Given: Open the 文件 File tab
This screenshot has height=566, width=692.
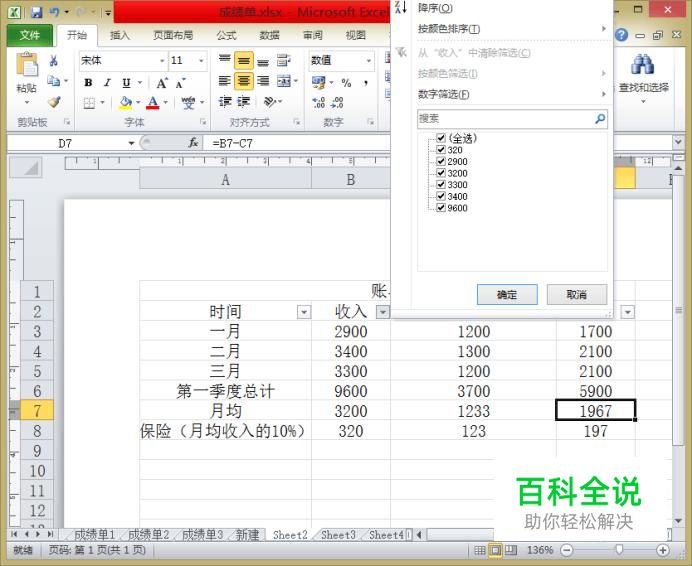Looking at the screenshot, I should tap(30, 35).
